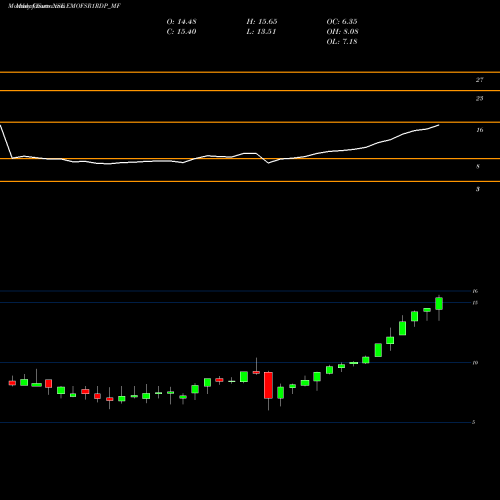The image size is (500, 500).
Task: Click the EMOFSR1RDP_MF symbol title
Action: click(93, 6)
